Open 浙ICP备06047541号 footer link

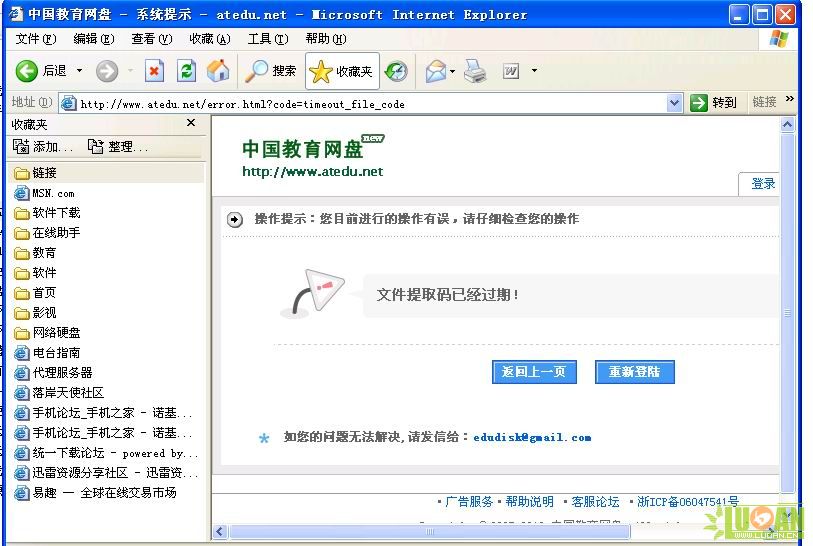tap(688, 501)
